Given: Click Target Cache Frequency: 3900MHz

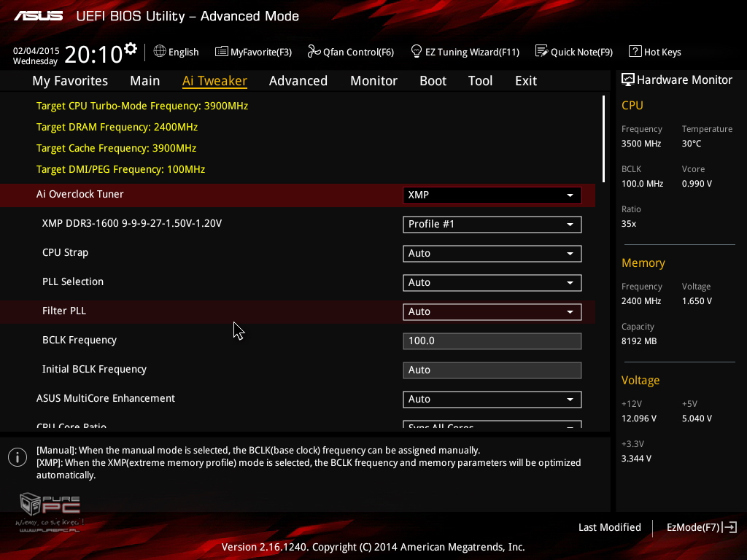Looking at the screenshot, I should click(x=116, y=148).
